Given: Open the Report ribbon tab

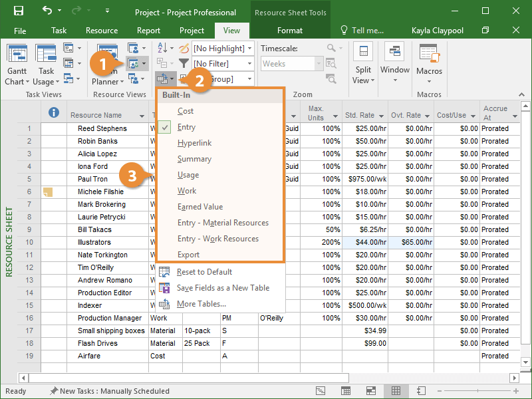Looking at the screenshot, I should pyautogui.click(x=148, y=31).
